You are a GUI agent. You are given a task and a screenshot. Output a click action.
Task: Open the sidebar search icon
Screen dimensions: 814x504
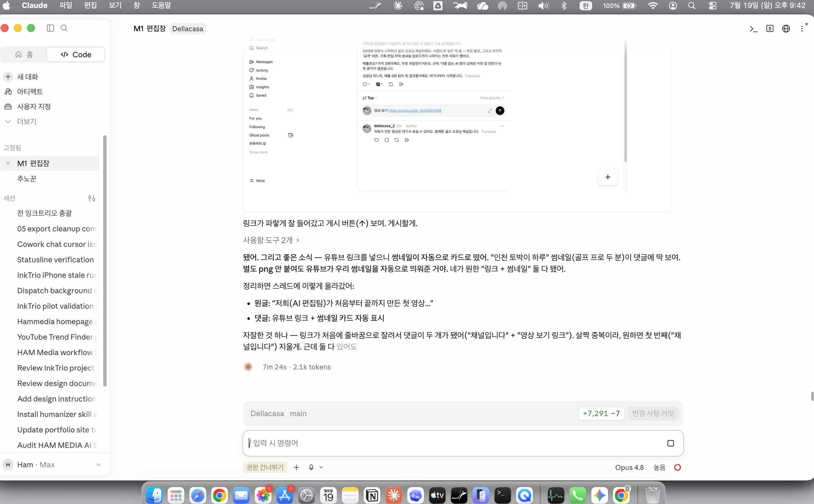click(64, 28)
